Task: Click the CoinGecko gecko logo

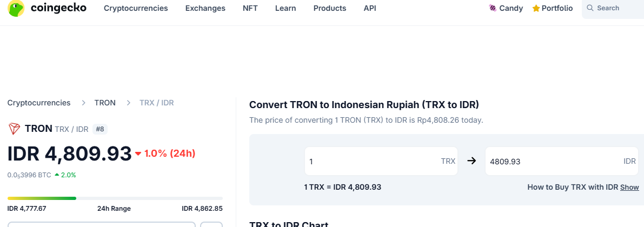Action: pyautogui.click(x=16, y=8)
